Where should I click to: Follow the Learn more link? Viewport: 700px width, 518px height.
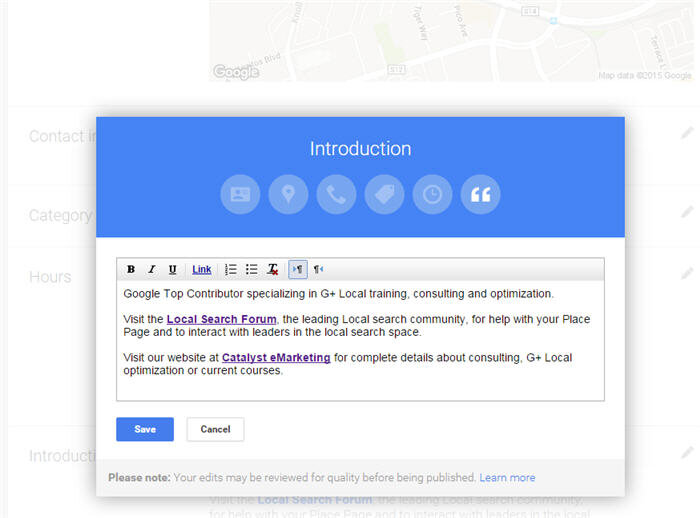(x=507, y=477)
